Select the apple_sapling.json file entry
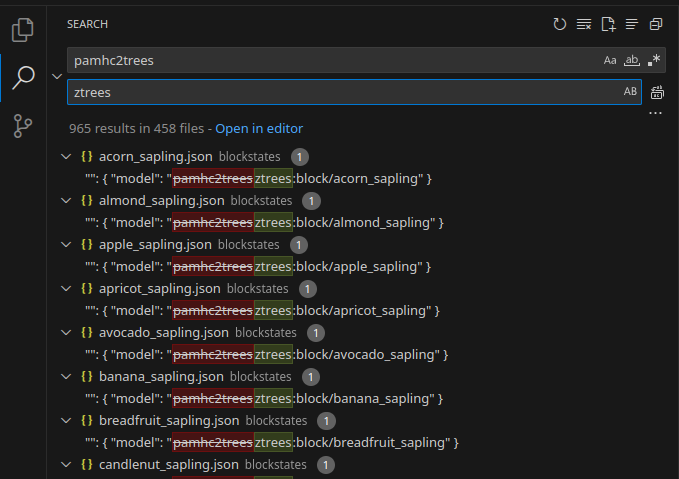 [155, 245]
